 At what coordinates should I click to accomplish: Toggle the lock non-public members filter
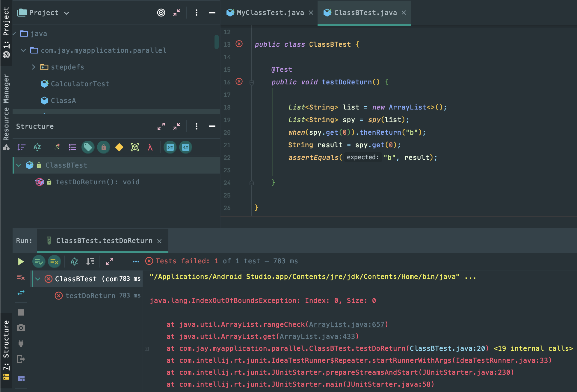tap(103, 147)
